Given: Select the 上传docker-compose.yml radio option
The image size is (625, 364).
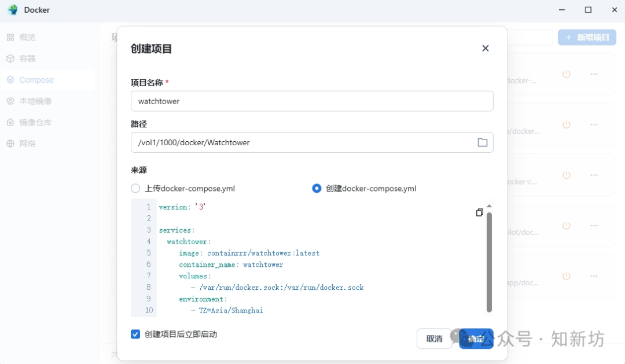Looking at the screenshot, I should pyautogui.click(x=135, y=188).
